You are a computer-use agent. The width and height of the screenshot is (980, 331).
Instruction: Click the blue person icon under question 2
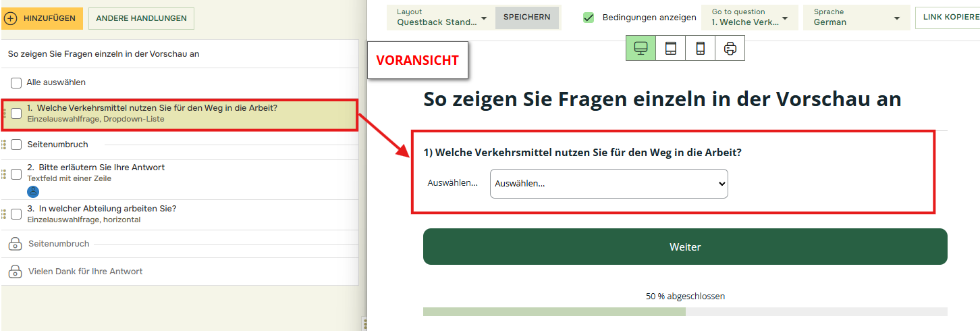[33, 191]
